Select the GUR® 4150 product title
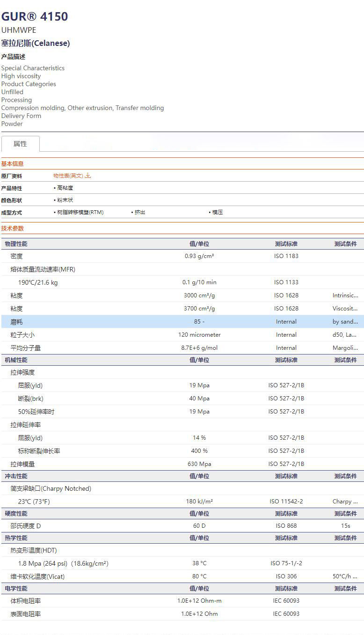Image resolution: width=364 pixels, height=635 pixels. [35, 16]
